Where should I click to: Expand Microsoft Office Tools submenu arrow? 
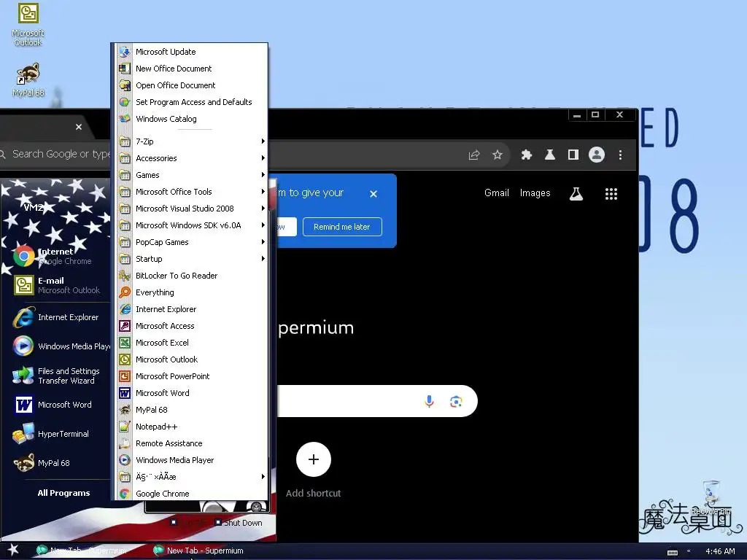[263, 192]
